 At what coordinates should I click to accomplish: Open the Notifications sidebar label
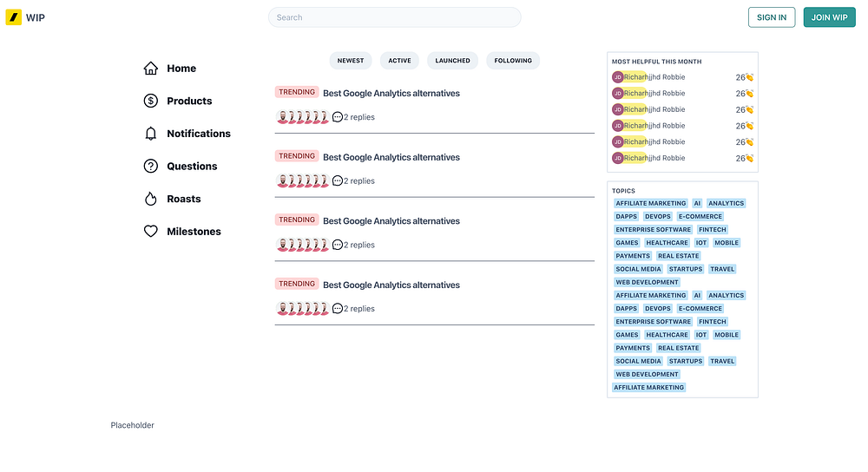pos(199,134)
